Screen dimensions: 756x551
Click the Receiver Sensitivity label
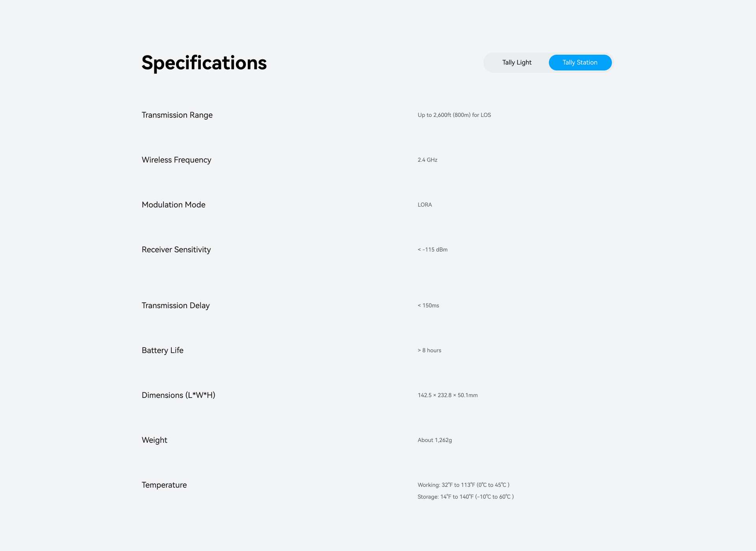[176, 250]
